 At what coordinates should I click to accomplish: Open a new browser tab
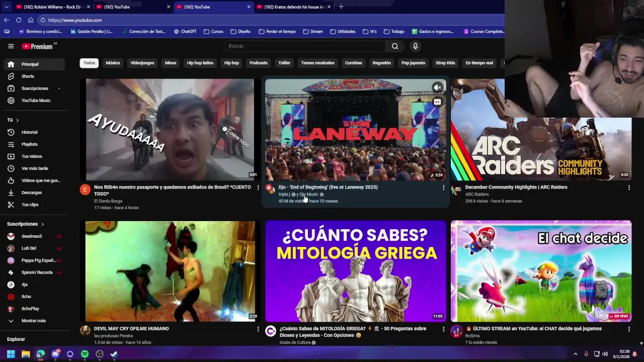pyautogui.click(x=341, y=7)
